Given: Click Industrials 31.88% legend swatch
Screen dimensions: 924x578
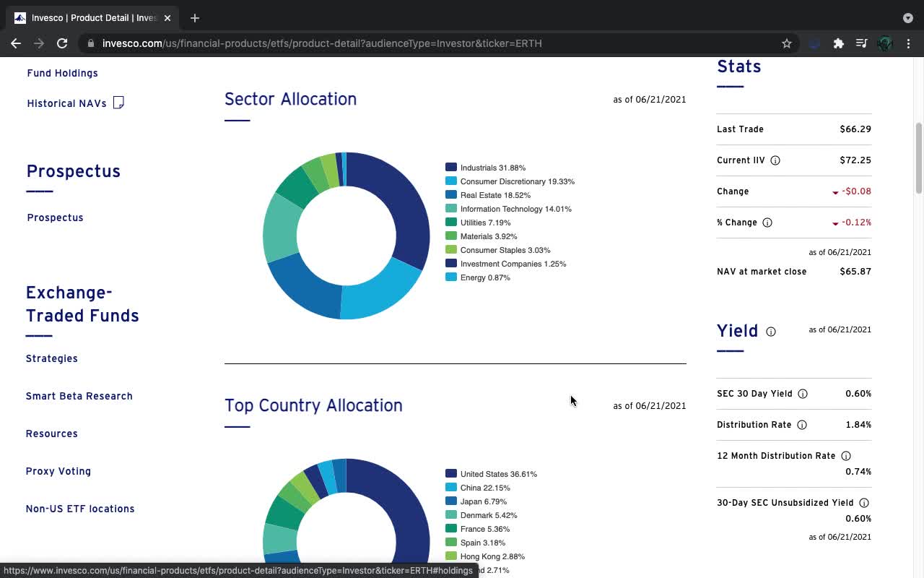Looking at the screenshot, I should [x=451, y=167].
